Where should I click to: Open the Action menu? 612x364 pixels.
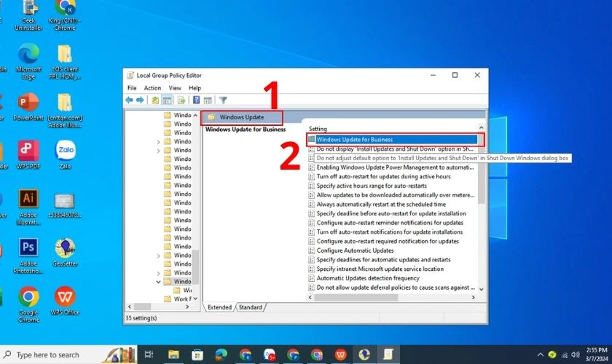[x=152, y=88]
